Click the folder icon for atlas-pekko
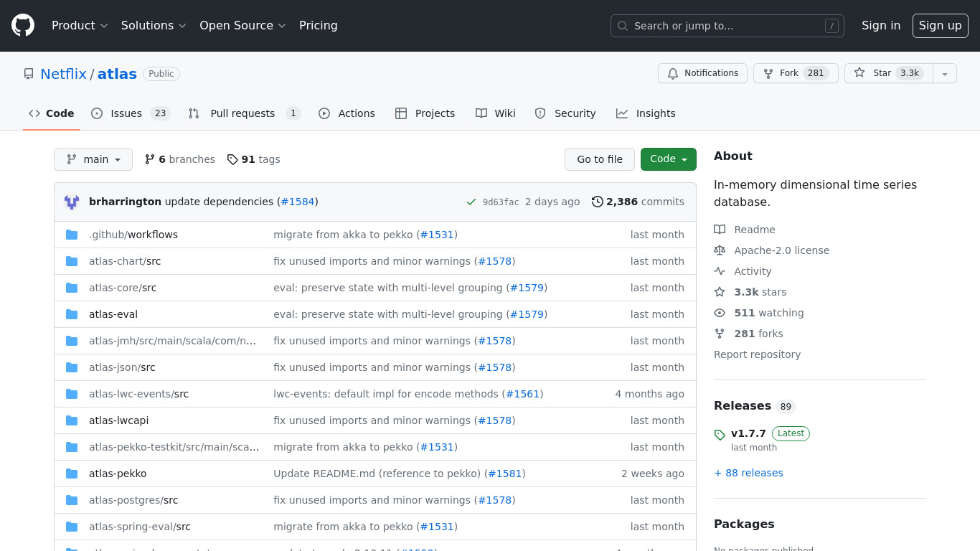Screen dimensions: 980x551 pos(72,474)
